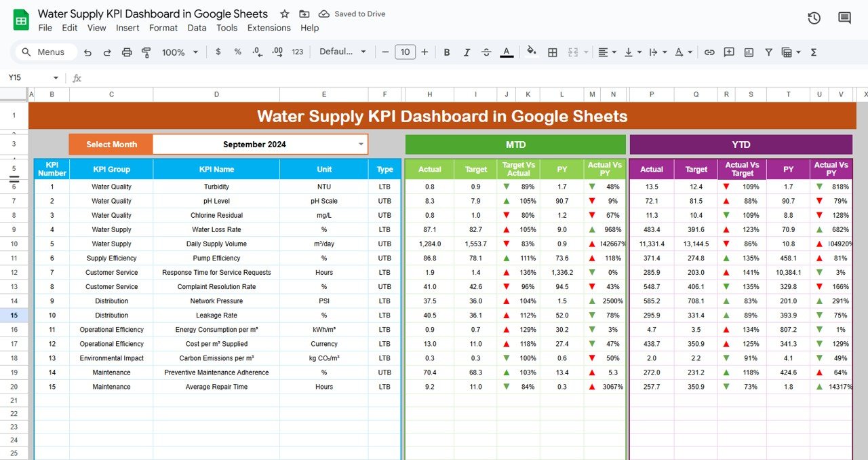Star the Water Supply KPI document
This screenshot has height=460, width=868.
285,14
